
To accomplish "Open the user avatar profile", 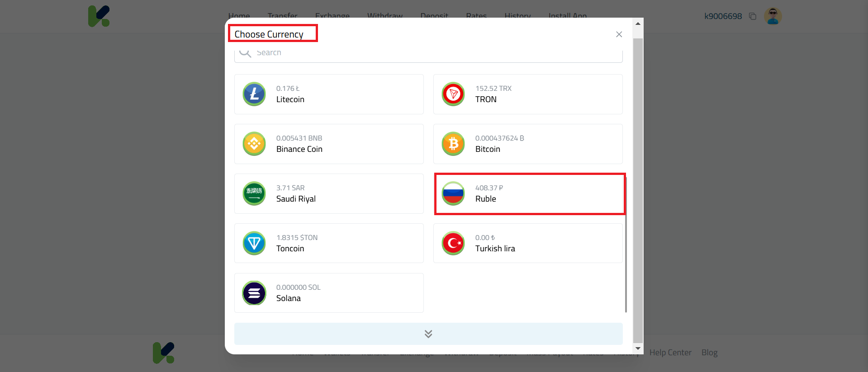I will [x=773, y=16].
